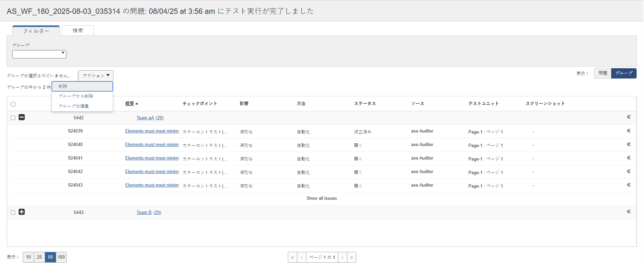Switch display view to 問題

603,73
